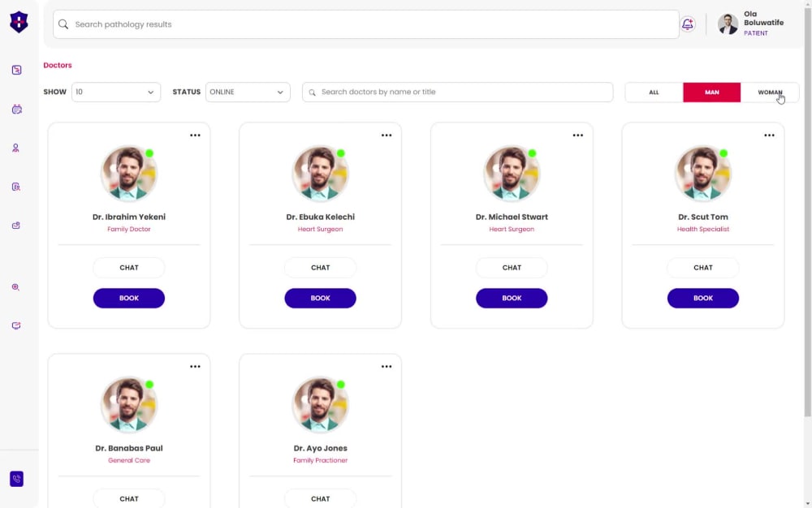The width and height of the screenshot is (812, 508).
Task: Open the SHOW results count dropdown
Action: coord(116,92)
